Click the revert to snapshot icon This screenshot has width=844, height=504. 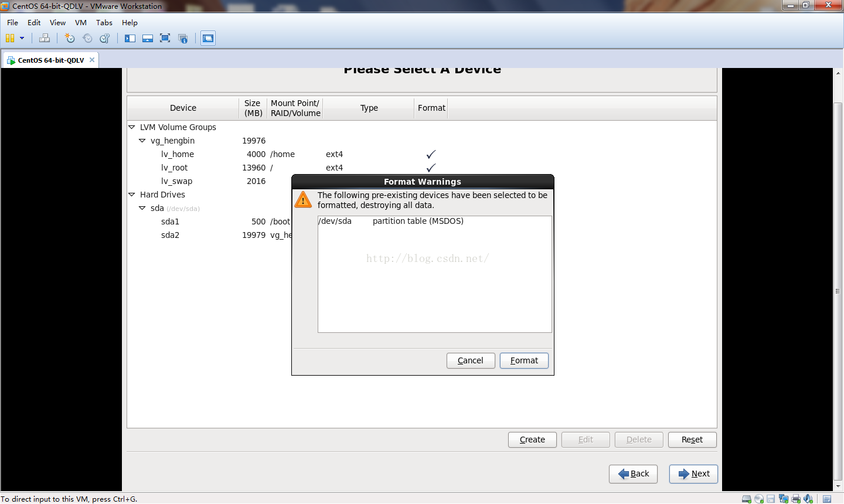click(x=87, y=38)
